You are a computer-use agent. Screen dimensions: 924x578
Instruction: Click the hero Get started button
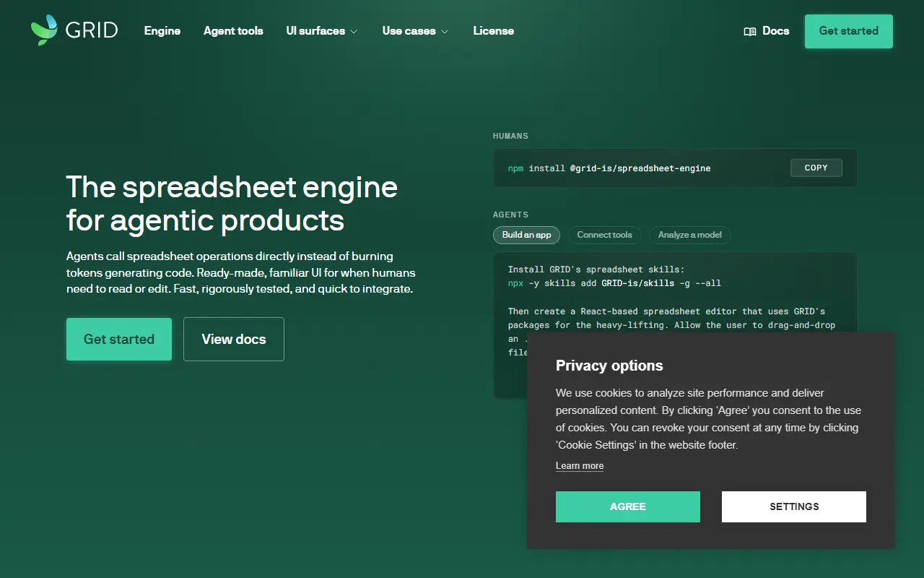click(x=119, y=339)
